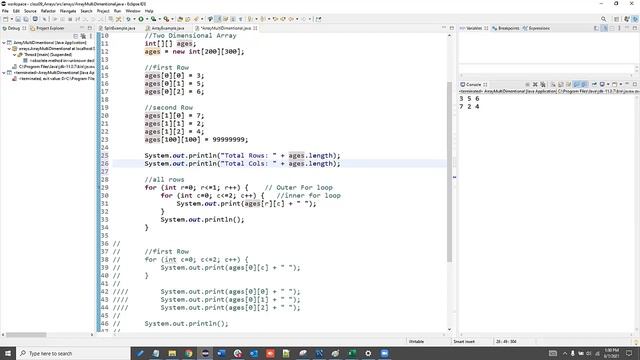This screenshot has height=360, width=640.
Task: Toggle the highlighted Mark Occurrences button
Action: pos(218,19)
